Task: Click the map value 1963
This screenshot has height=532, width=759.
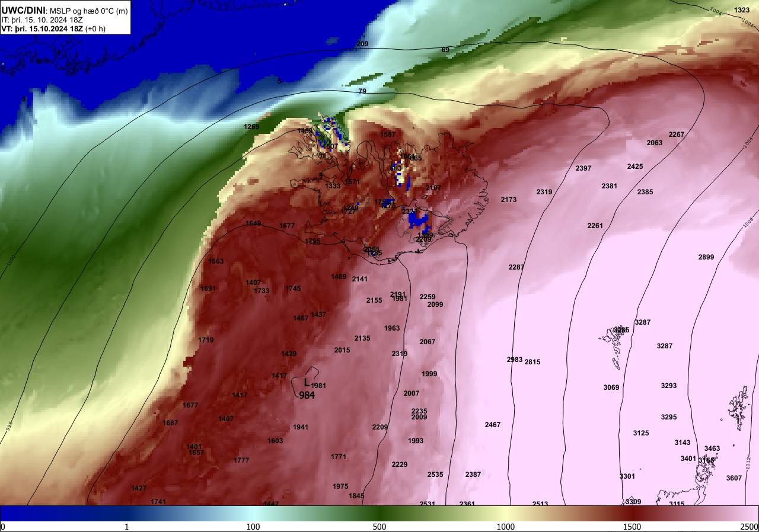Action: (392, 328)
